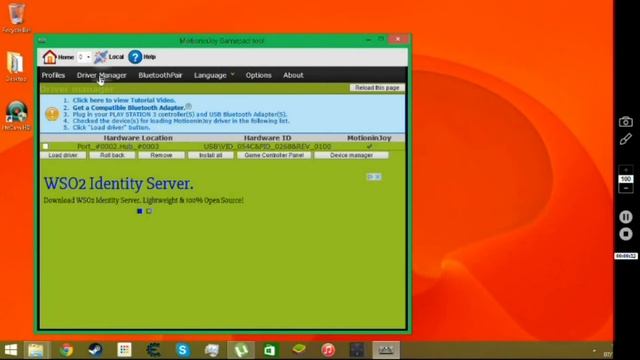Open the number dropdown beside Home
Screen dimensions: 640x360
pos(84,57)
